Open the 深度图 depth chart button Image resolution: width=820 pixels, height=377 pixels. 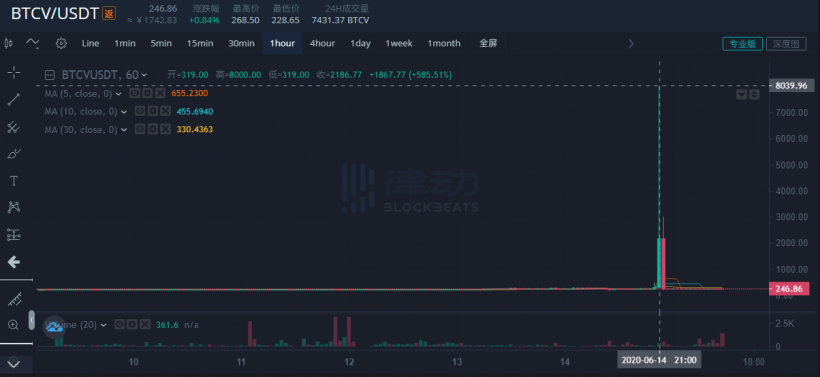coord(786,44)
